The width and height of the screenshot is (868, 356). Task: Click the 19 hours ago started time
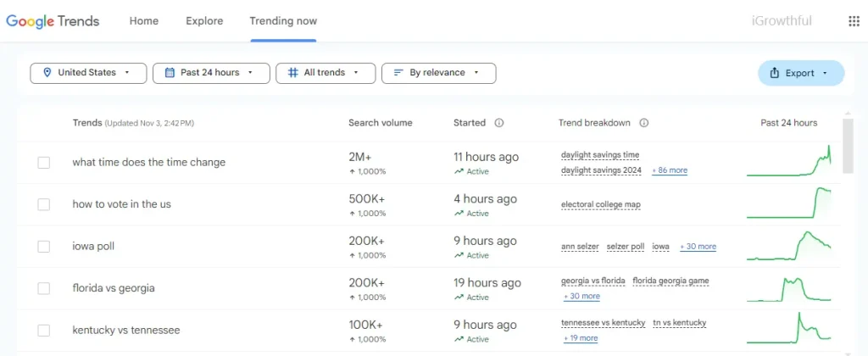click(487, 283)
